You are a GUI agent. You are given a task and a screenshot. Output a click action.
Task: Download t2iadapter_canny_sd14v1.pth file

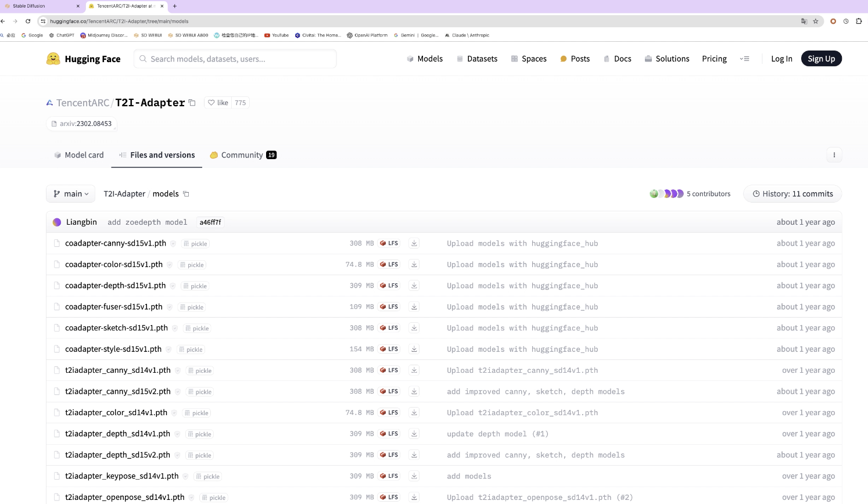point(414,370)
